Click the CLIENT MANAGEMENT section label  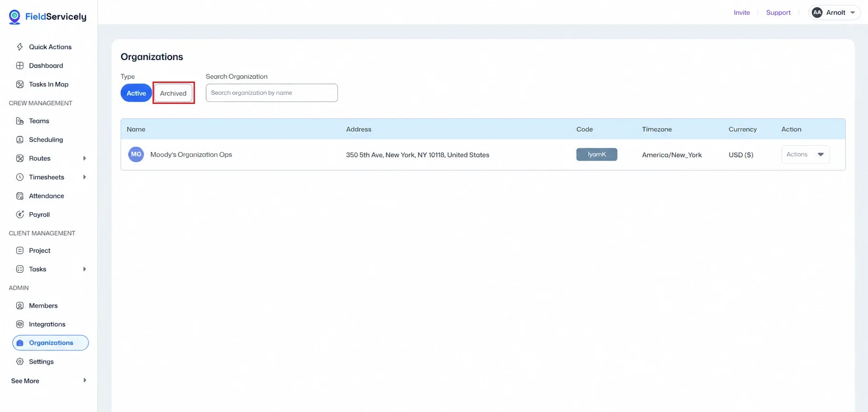coord(42,233)
